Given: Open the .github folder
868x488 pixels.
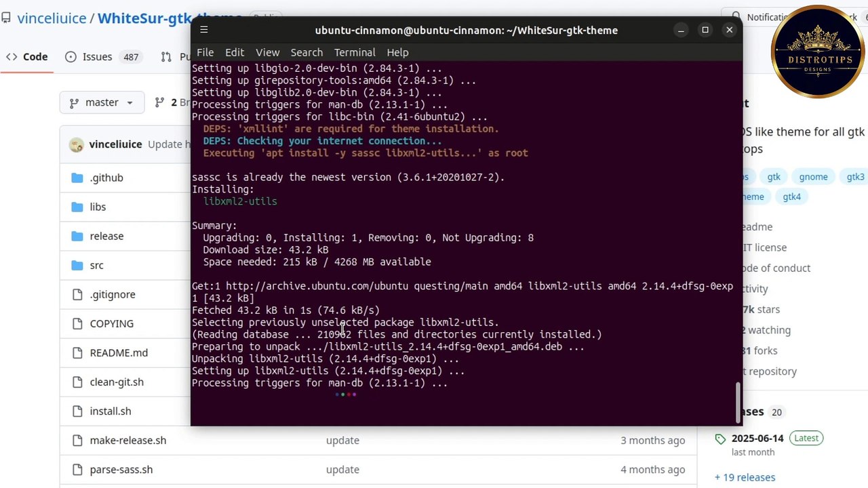Looking at the screenshot, I should coord(106,178).
